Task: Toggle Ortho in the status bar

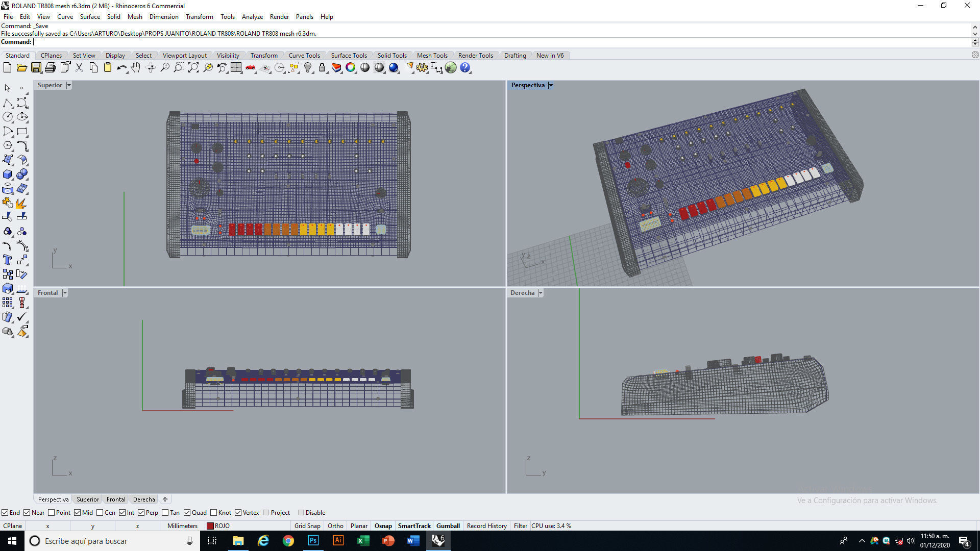Action: 335,526
